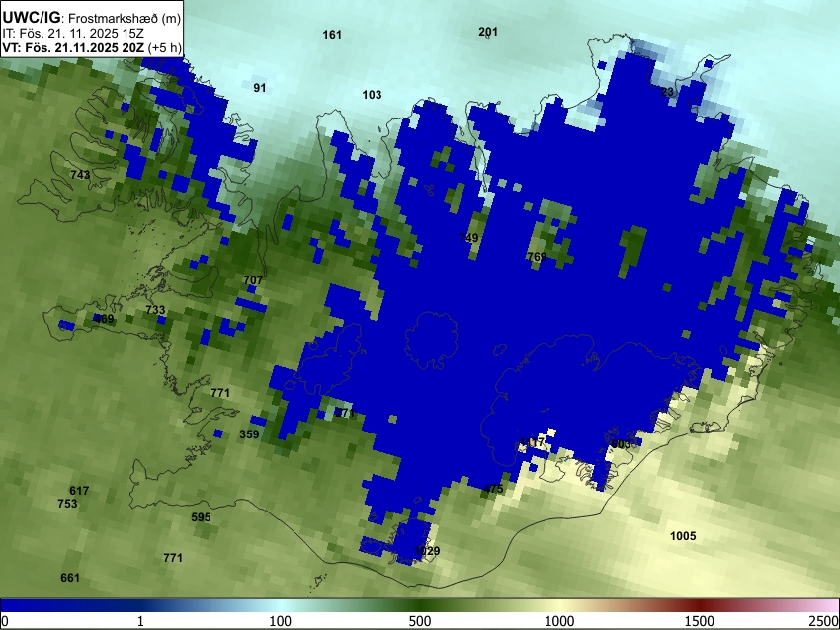Click the title text 'UWC/IG: Frostmarkshæð (m)'
The image size is (840, 630).
click(92, 18)
